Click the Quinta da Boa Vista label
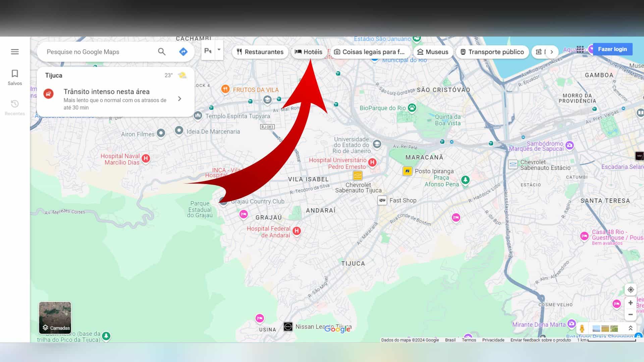Viewport: 644px width, 362px height. pyautogui.click(x=448, y=120)
